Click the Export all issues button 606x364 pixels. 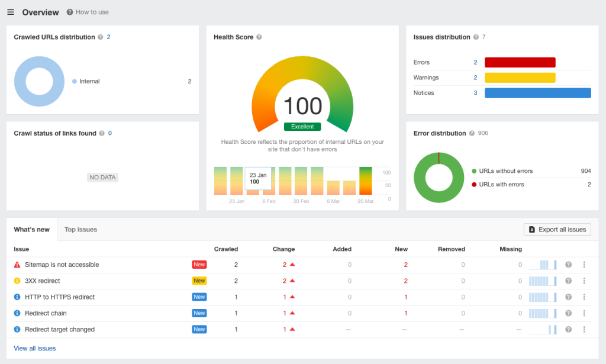point(557,229)
